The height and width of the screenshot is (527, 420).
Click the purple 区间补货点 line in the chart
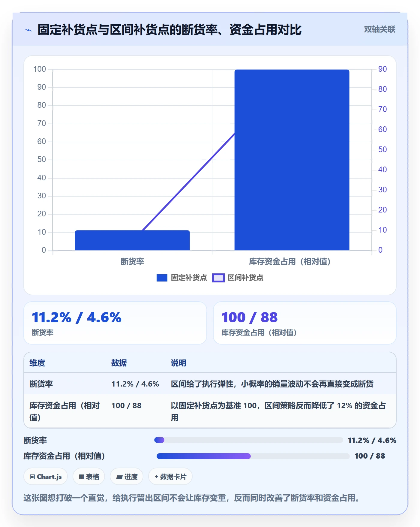188,182
